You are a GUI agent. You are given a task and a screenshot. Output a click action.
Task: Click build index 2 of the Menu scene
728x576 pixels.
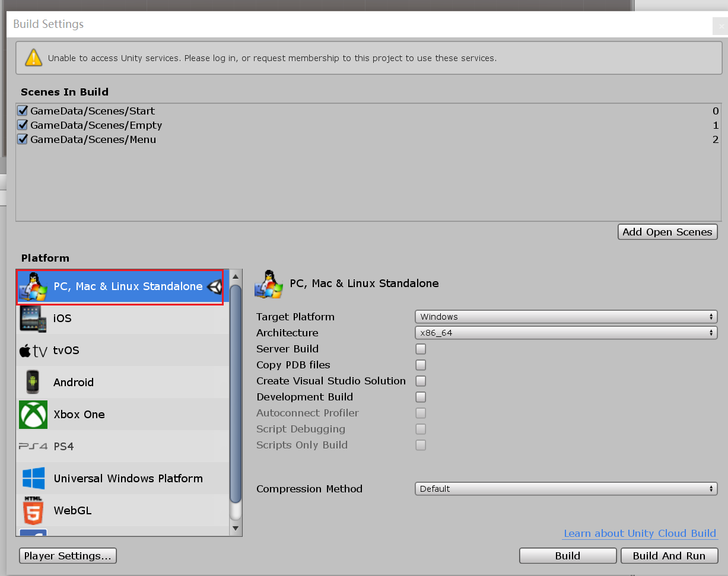pyautogui.click(x=716, y=139)
